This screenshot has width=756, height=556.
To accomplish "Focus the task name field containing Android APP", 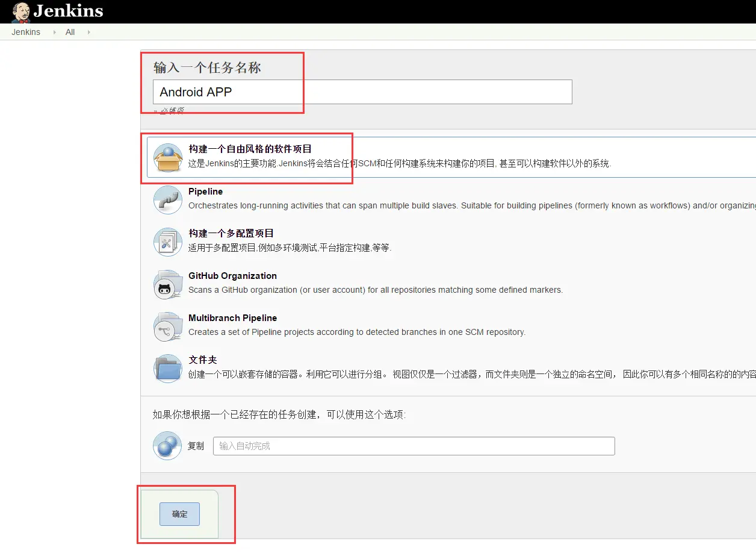I will pyautogui.click(x=362, y=92).
